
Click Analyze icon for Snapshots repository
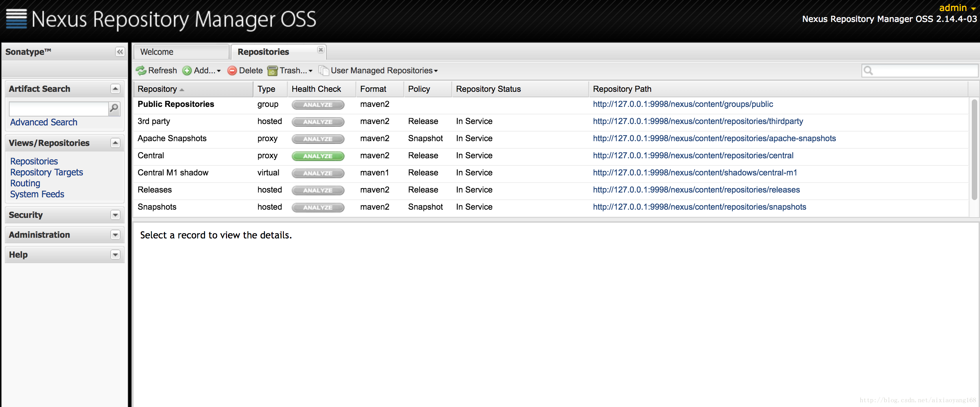point(317,207)
